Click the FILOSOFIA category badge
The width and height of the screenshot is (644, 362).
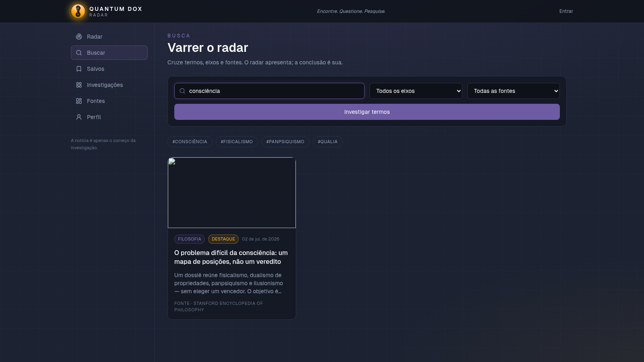point(190,239)
